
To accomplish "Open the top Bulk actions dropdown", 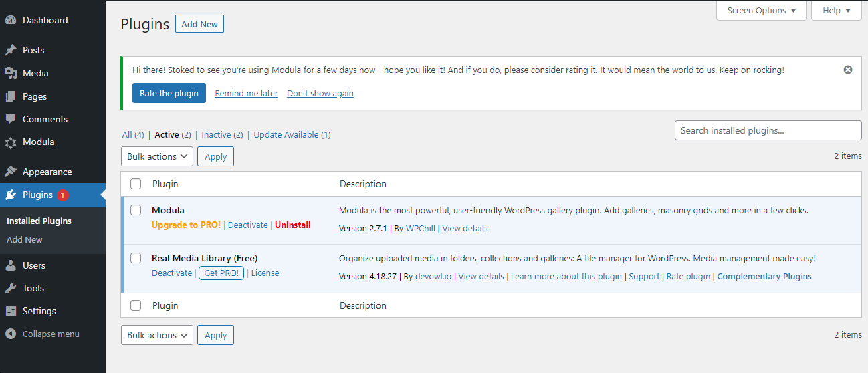I will tap(157, 156).
